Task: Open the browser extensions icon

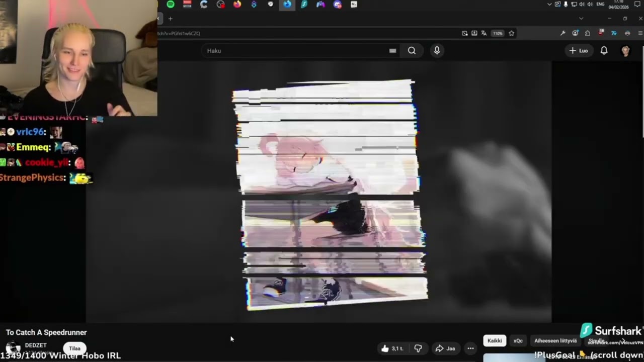Action: click(587, 33)
